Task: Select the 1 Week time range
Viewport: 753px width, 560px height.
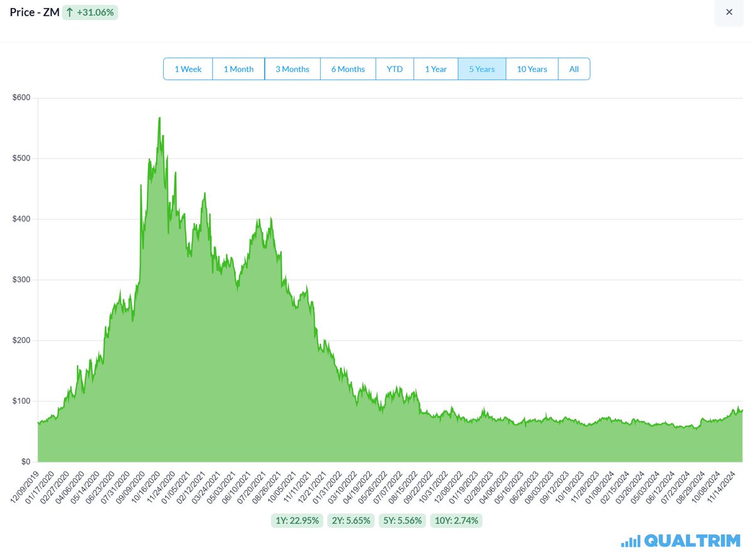Action: pyautogui.click(x=188, y=69)
